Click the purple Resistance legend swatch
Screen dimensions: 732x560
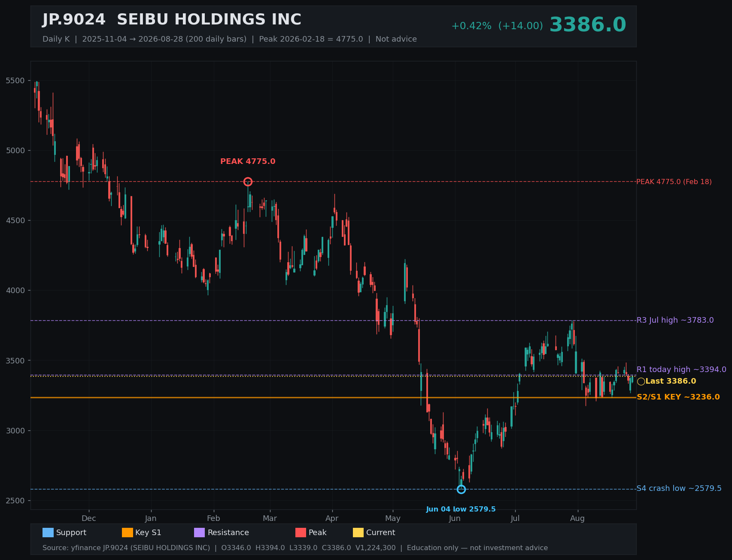coord(200,533)
